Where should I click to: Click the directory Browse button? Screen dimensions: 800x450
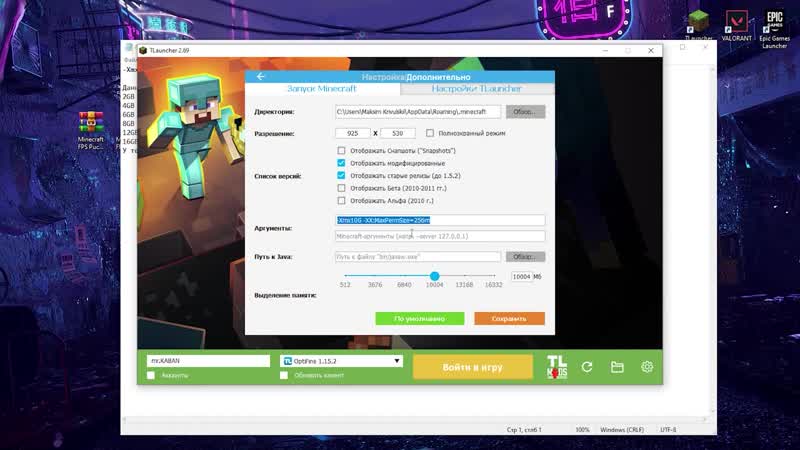526,112
